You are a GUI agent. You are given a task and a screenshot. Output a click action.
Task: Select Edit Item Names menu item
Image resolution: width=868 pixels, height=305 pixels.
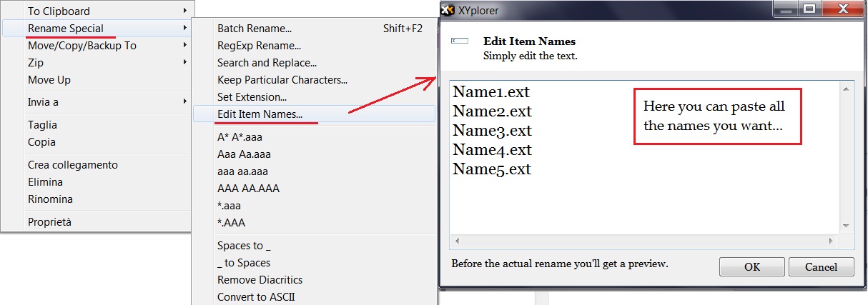[260, 114]
